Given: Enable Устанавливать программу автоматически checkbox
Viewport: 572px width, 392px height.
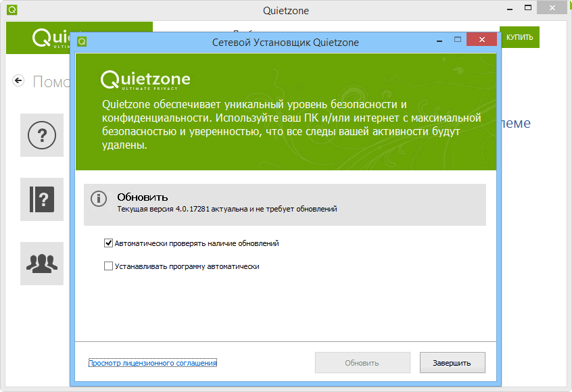Looking at the screenshot, I should (x=108, y=266).
